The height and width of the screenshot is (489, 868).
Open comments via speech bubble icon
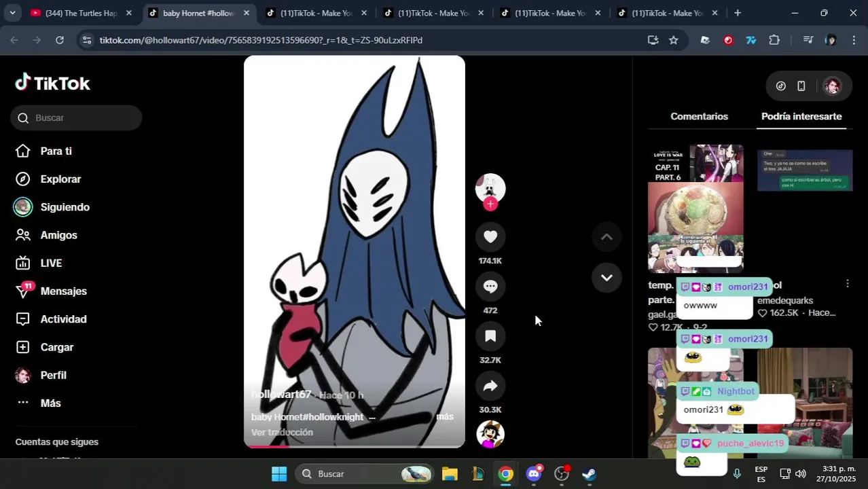coord(490,286)
